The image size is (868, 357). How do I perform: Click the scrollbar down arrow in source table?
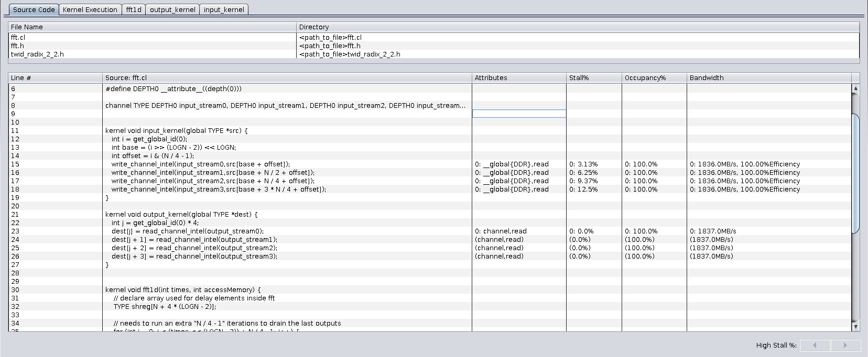coord(855,327)
